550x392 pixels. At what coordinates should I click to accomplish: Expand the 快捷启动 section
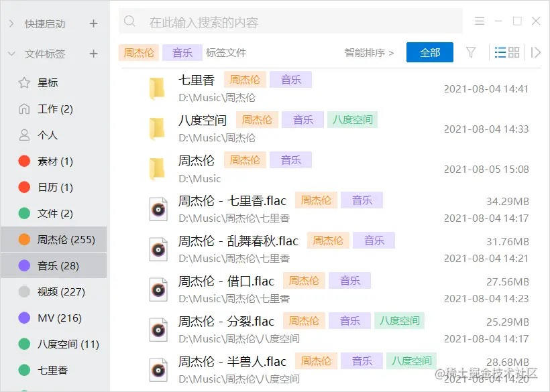[x=11, y=24]
